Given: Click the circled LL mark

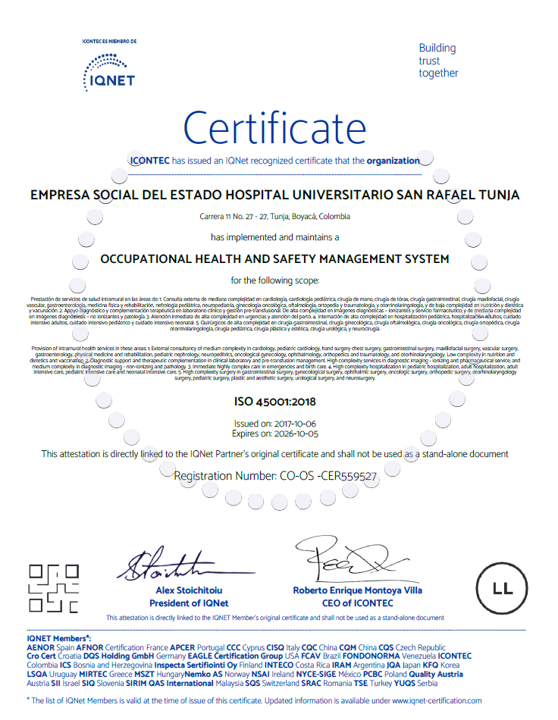Looking at the screenshot, I should 502,588.
